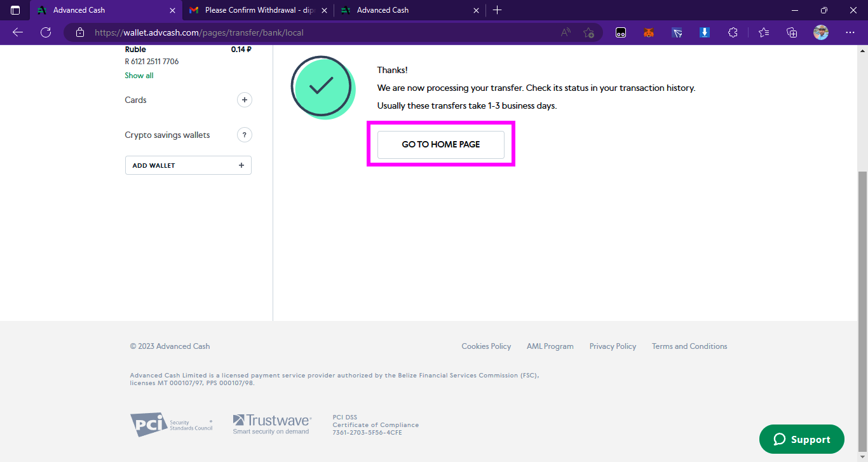
Task: Click the Read aloud icon in the address bar
Action: [x=566, y=32]
